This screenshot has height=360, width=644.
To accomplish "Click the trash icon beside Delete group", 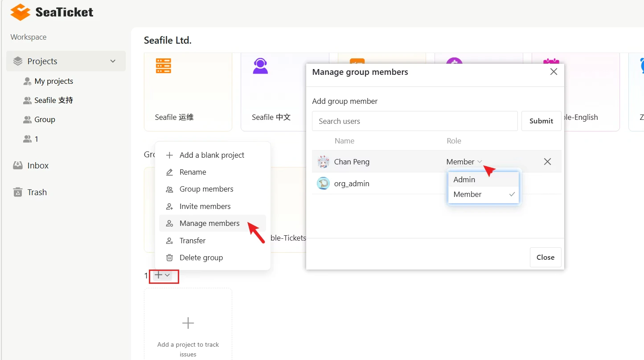I will point(169,258).
